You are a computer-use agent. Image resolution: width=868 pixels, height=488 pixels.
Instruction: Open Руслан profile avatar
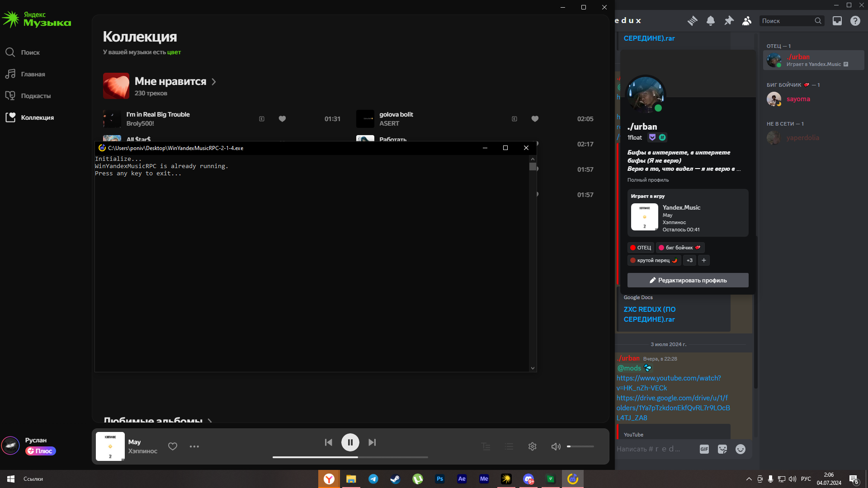pyautogui.click(x=10, y=446)
